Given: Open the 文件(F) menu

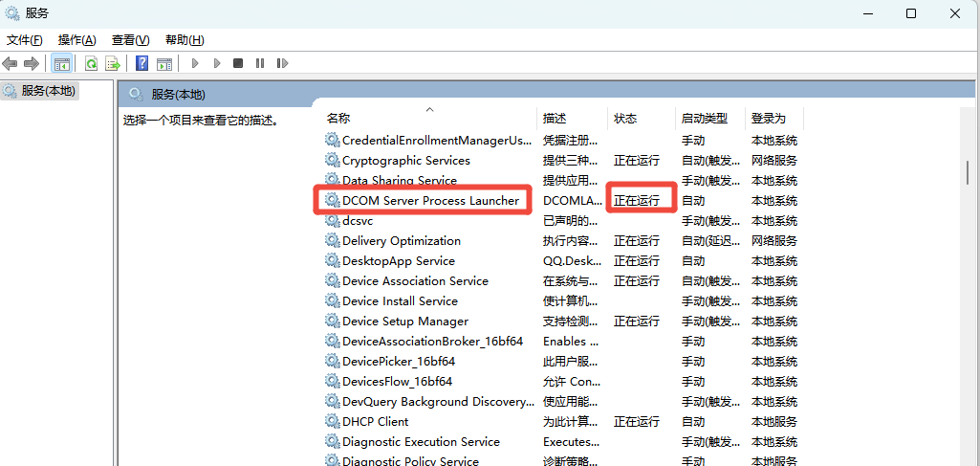Looking at the screenshot, I should [25, 39].
